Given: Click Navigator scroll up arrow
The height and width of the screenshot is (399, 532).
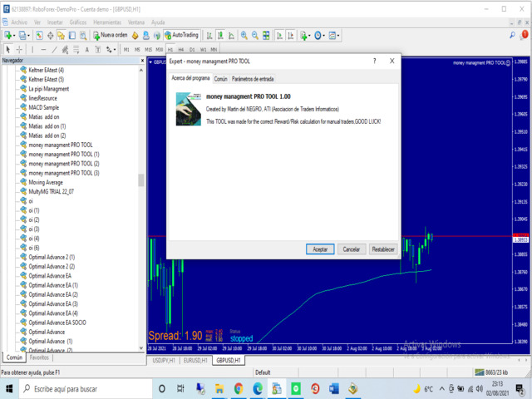Looking at the screenshot, I should pyautogui.click(x=141, y=70).
